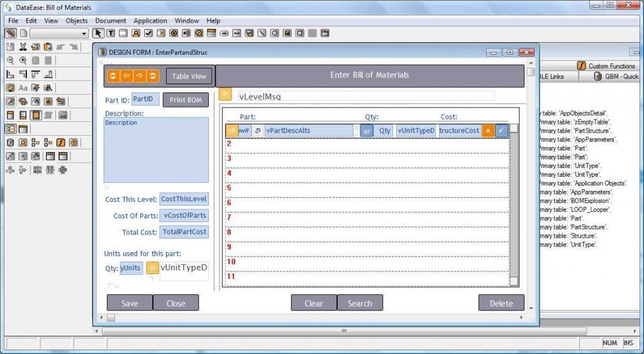Click the Clear button
Image resolution: width=644 pixels, height=354 pixels.
[x=314, y=303]
